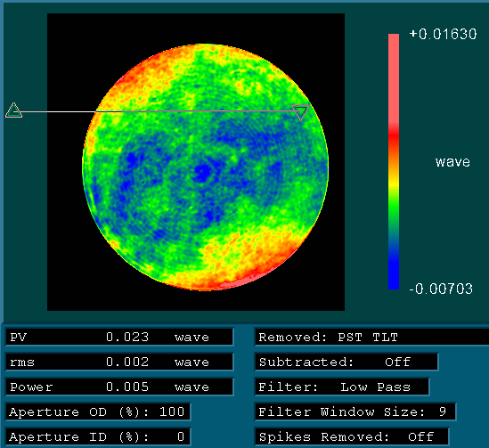Toggle the Filter: Low Pass option
Viewport: 489px width, 448px height.
pyautogui.click(x=342, y=387)
